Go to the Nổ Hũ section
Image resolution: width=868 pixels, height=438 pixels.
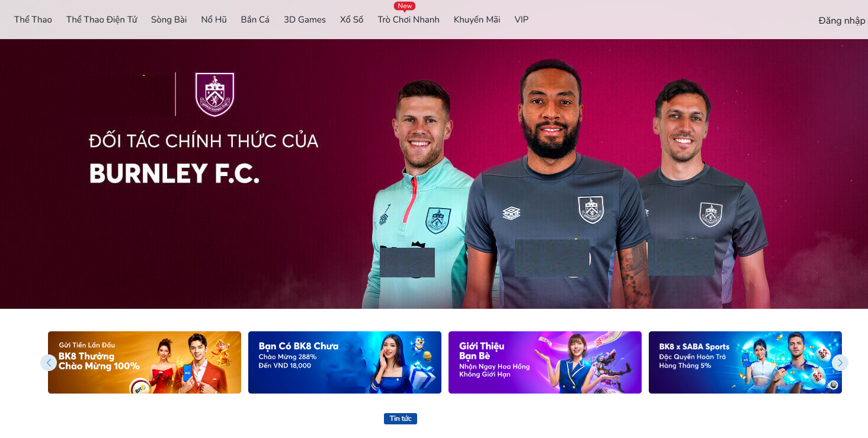pyautogui.click(x=214, y=20)
